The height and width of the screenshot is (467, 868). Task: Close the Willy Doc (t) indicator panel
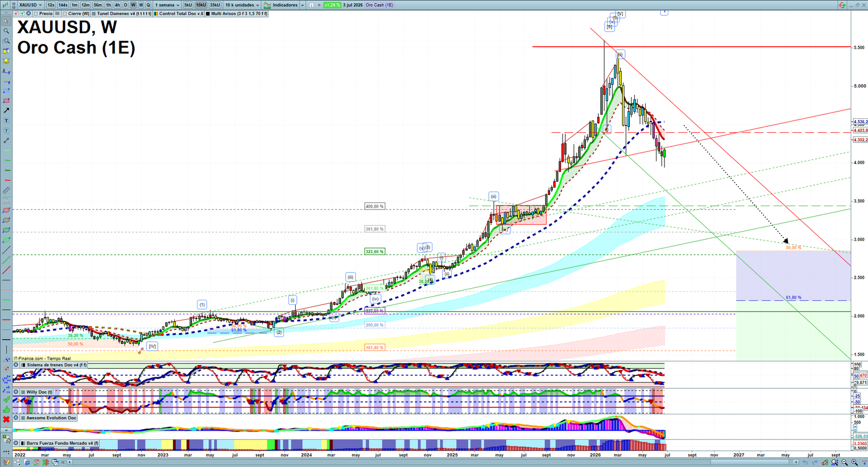pos(16,392)
